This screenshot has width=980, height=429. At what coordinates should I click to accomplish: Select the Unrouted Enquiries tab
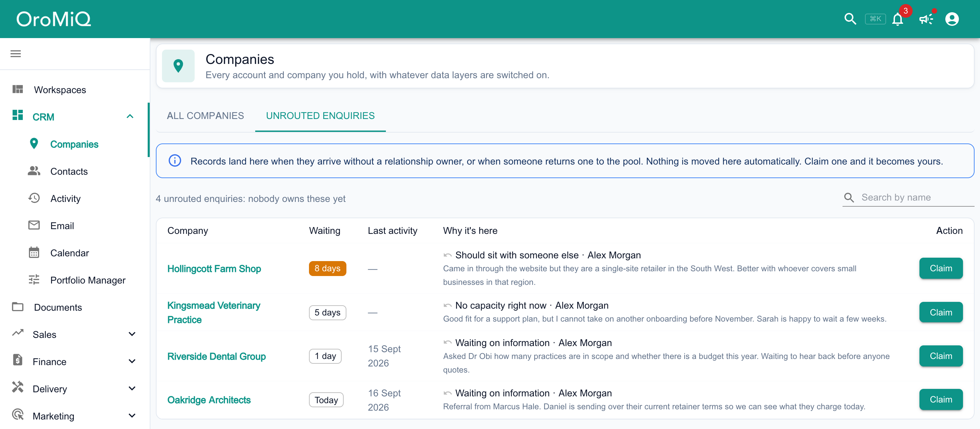(320, 116)
